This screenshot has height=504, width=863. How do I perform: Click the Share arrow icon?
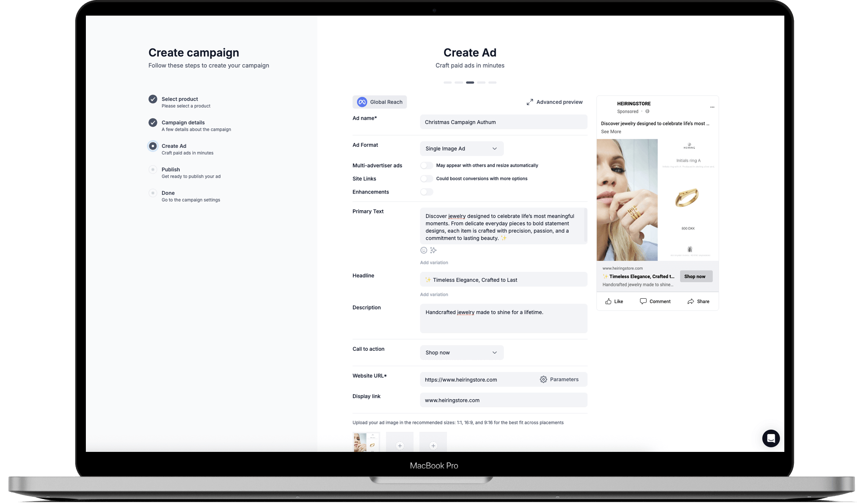(691, 301)
